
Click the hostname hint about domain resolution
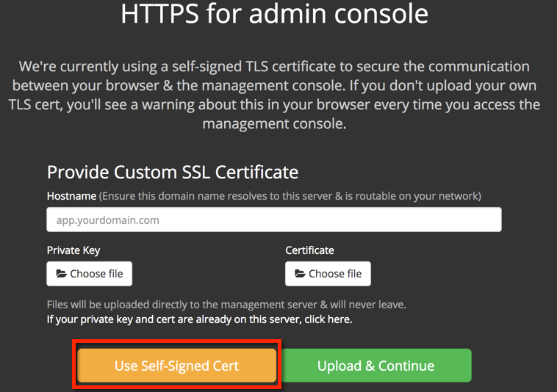pyautogui.click(x=290, y=196)
